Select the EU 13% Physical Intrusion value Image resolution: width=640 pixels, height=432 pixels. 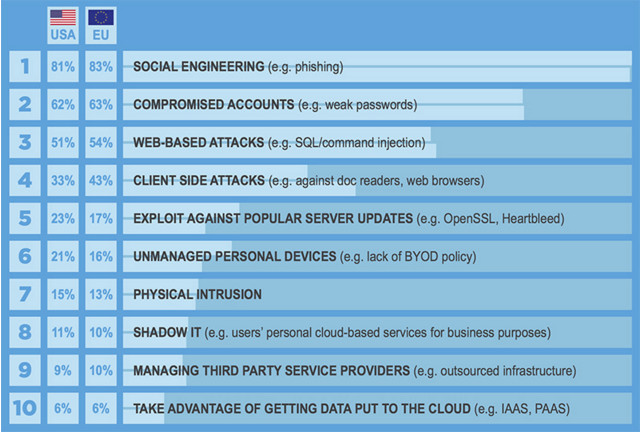[101, 294]
